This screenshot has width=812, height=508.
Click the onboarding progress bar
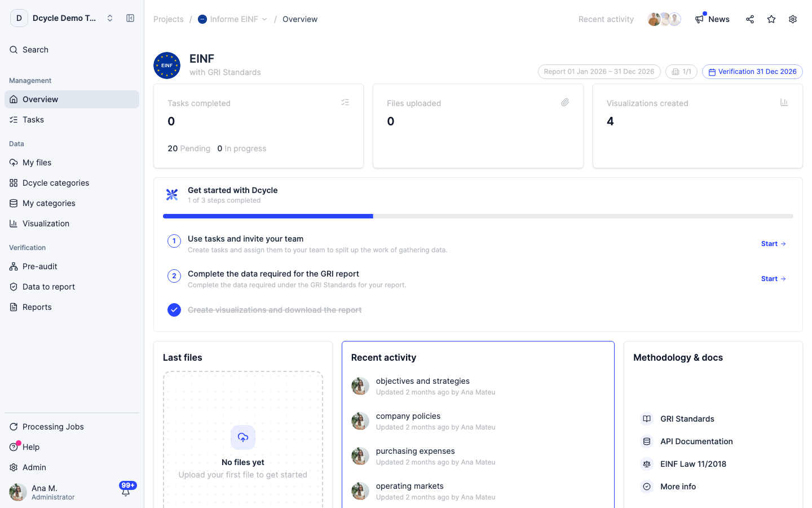[x=478, y=216]
